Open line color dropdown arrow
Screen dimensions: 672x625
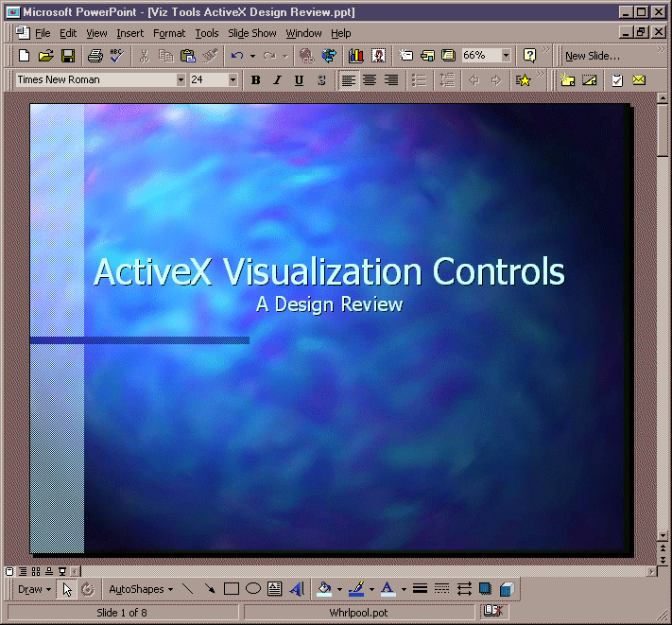[371, 589]
